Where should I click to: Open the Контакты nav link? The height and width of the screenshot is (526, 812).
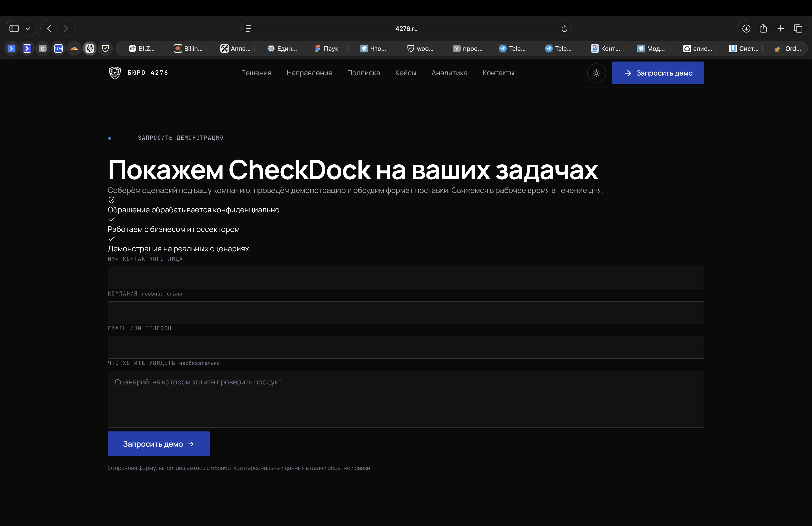coord(498,73)
